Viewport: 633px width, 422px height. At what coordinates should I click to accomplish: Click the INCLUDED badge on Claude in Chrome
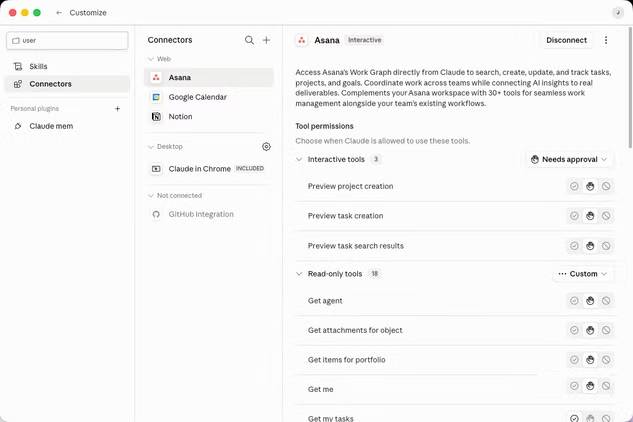point(250,168)
